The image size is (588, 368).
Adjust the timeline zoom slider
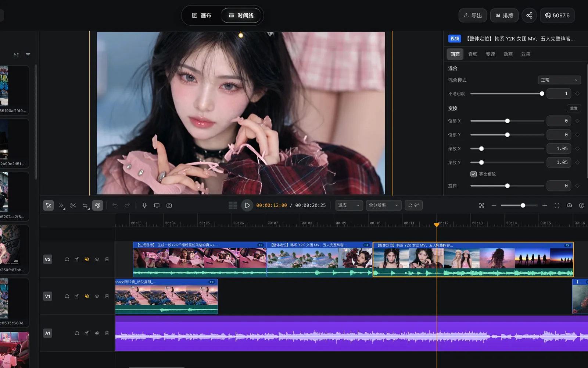519,205
